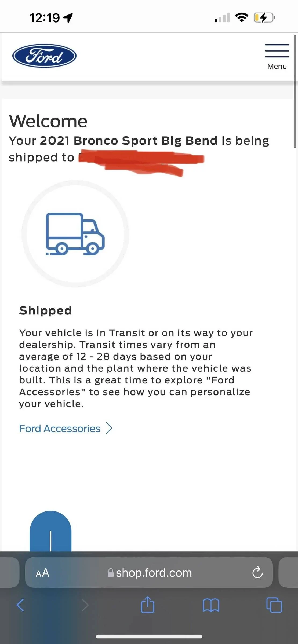Show open tabs with the tabs icon

[274, 605]
